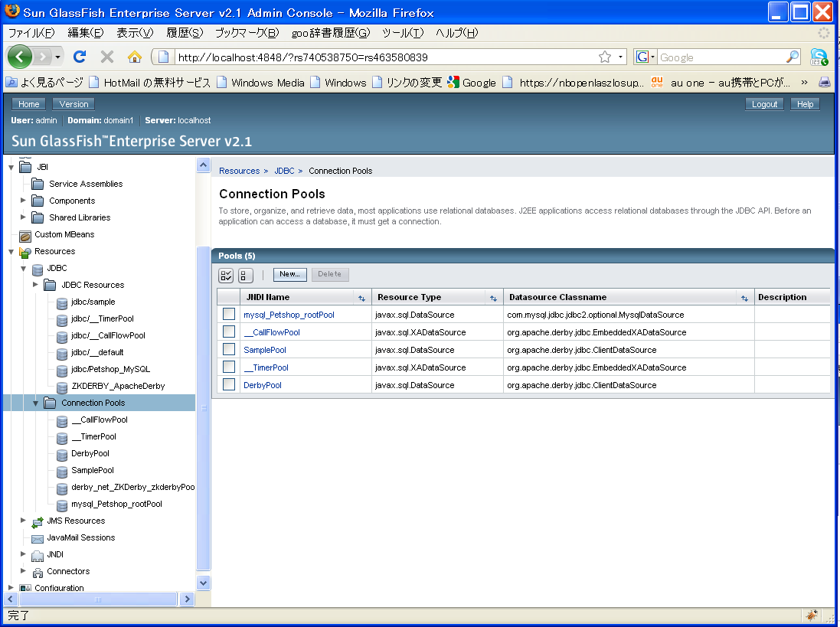Click the JNDI tree icon
The height and width of the screenshot is (627, 840).
click(38, 555)
